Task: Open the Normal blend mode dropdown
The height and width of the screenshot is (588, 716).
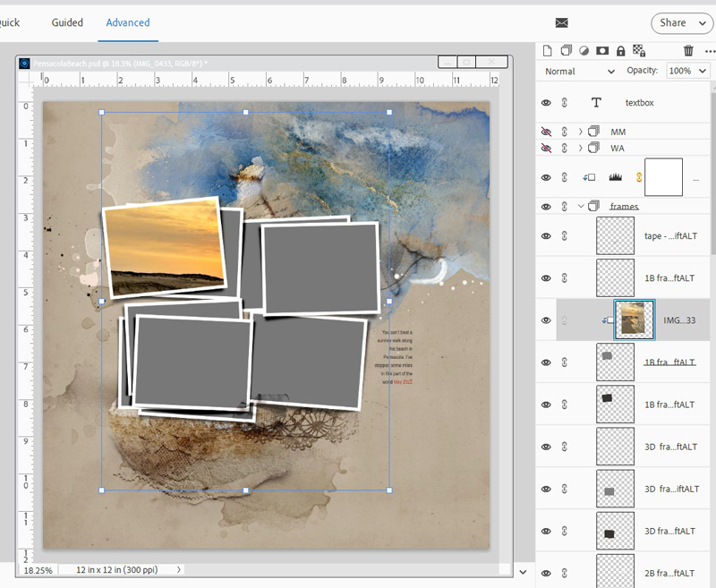Action: coord(580,72)
